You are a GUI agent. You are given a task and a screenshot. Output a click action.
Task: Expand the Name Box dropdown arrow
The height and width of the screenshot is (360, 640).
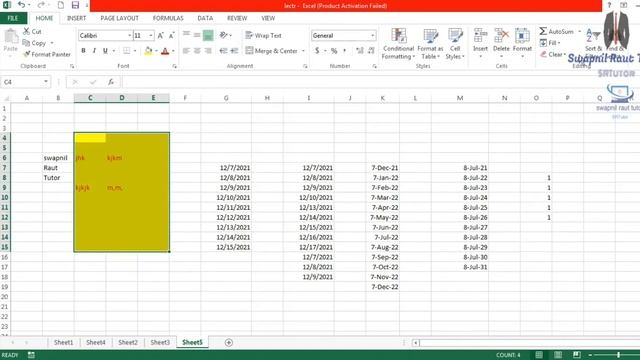click(46, 82)
